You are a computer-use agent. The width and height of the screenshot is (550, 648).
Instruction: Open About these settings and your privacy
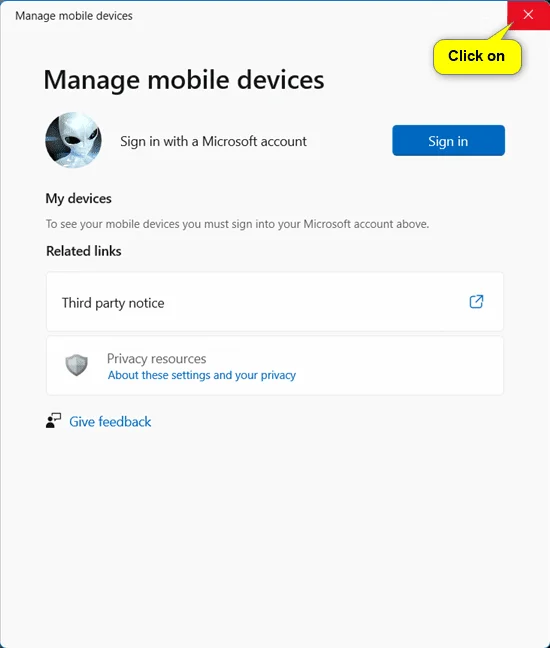pyautogui.click(x=202, y=375)
